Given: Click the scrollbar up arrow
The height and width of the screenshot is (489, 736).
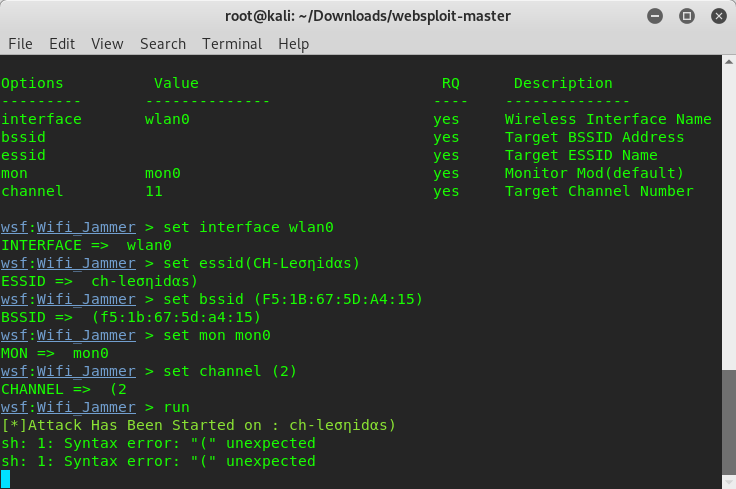Looking at the screenshot, I should pyautogui.click(x=728, y=62).
